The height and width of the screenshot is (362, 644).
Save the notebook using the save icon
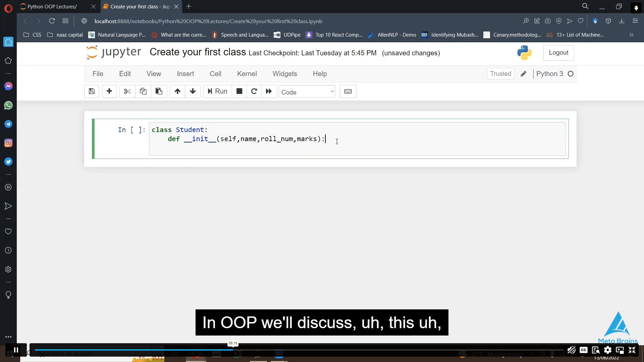(x=91, y=91)
